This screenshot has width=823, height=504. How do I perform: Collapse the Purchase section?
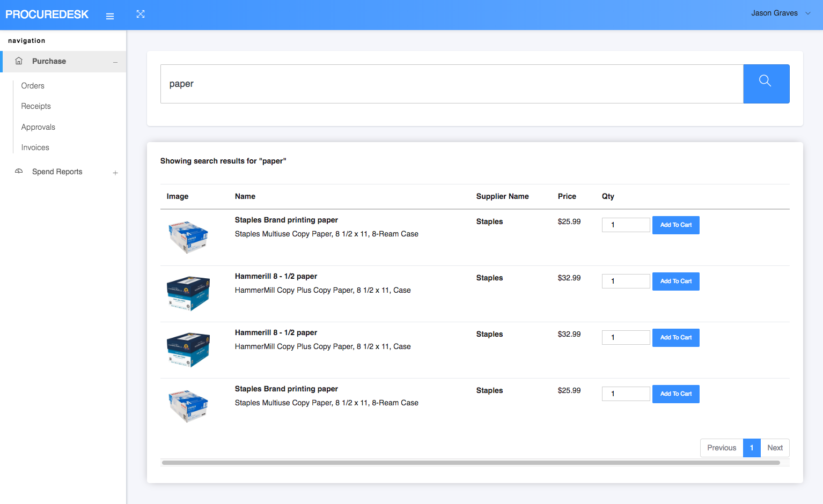115,62
